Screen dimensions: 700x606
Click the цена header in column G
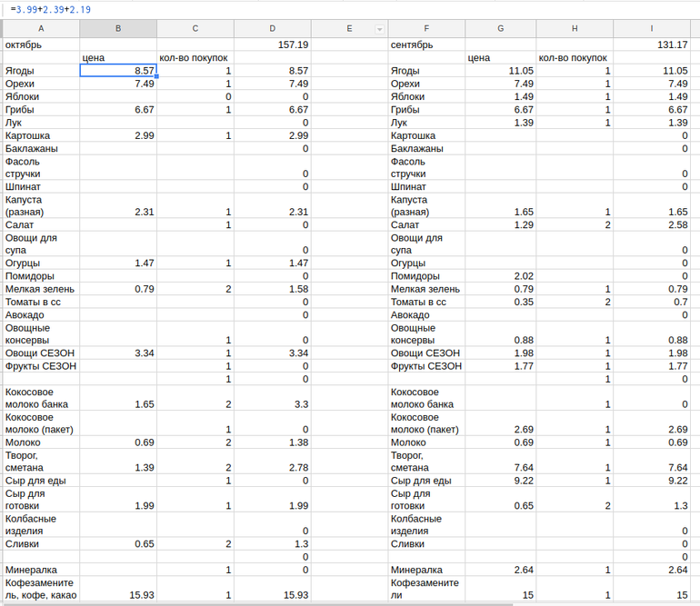(500, 58)
